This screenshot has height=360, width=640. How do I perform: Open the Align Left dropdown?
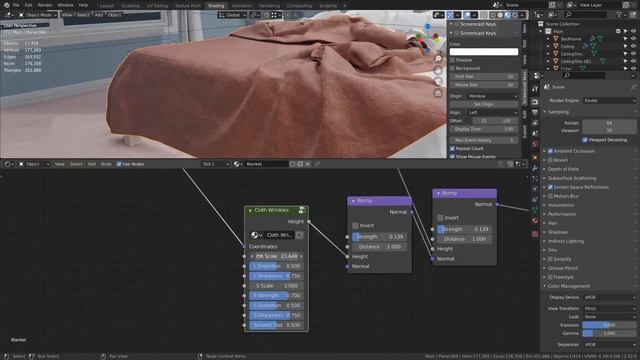[492, 112]
